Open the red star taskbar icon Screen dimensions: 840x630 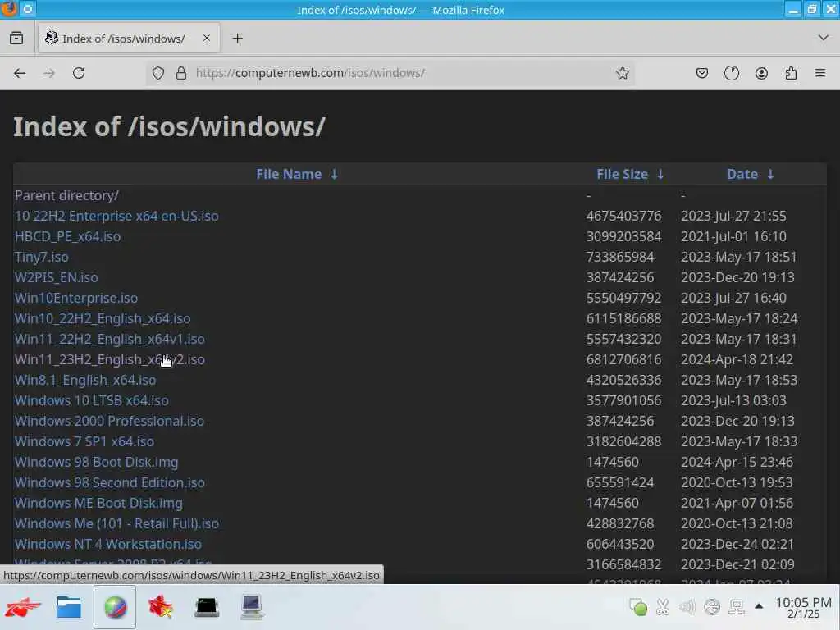161,608
